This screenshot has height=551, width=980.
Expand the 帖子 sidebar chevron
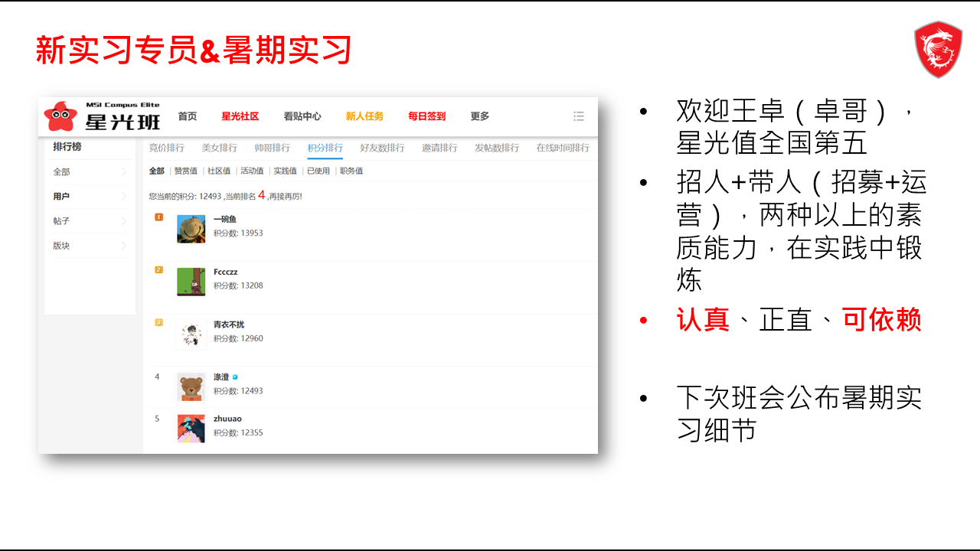[124, 221]
